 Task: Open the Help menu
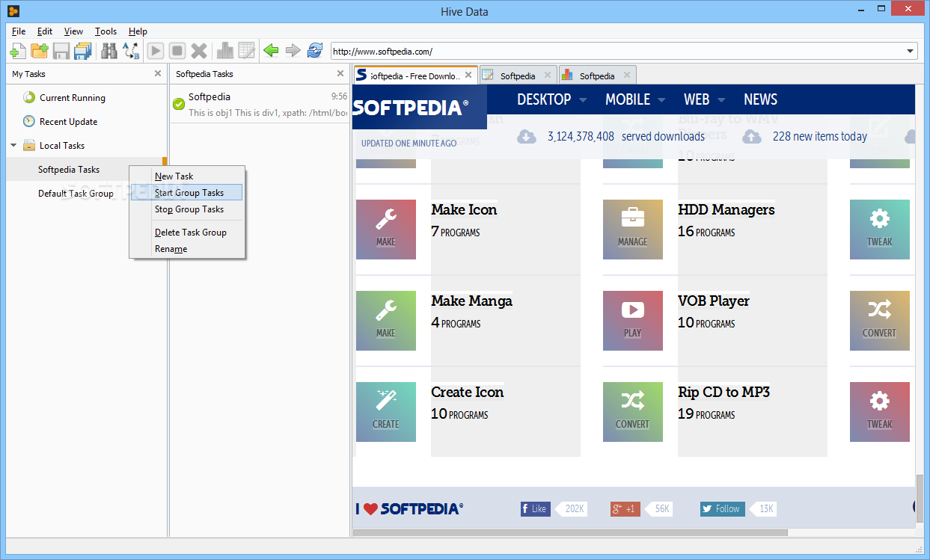coord(138,31)
